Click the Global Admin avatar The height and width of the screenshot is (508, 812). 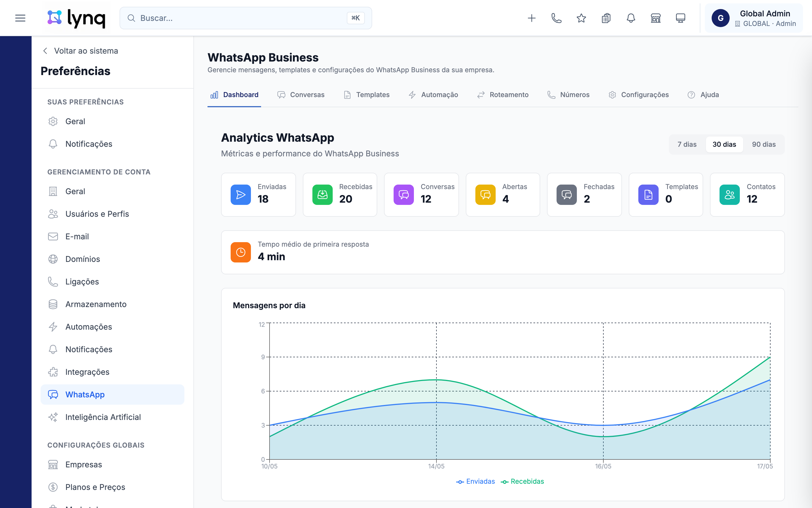pos(720,18)
